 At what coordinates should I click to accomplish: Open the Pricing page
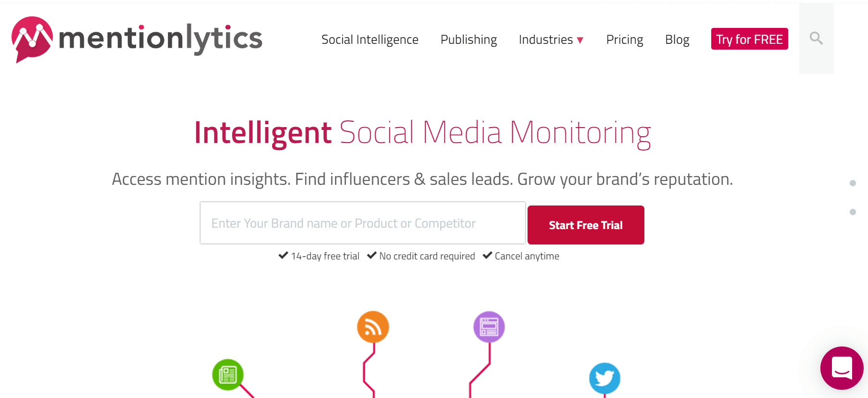[624, 39]
